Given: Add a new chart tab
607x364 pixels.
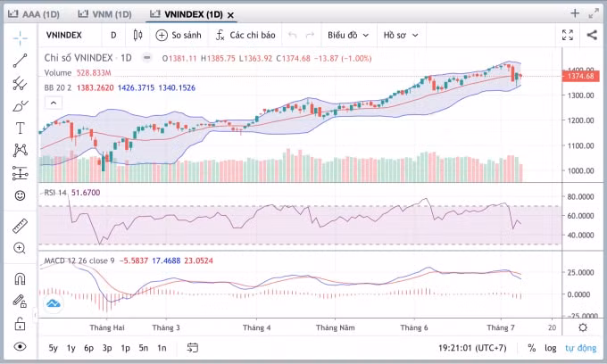Looking at the screenshot, I should [575, 13].
